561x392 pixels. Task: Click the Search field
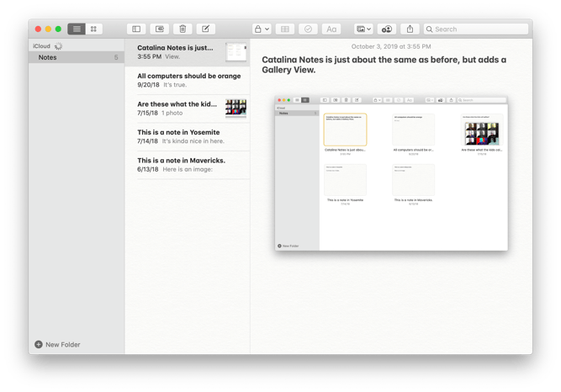(x=476, y=29)
